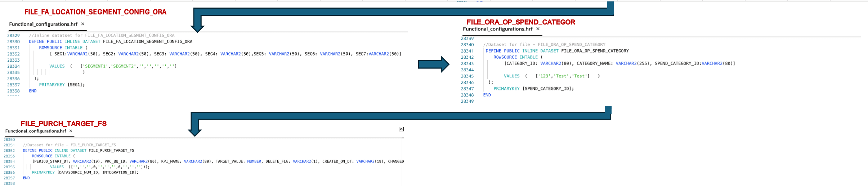Click 'PRIMARYKEY [SPEND_CATEGORY_ID];' in the code
The width and height of the screenshot is (868, 191).
(x=534, y=89)
